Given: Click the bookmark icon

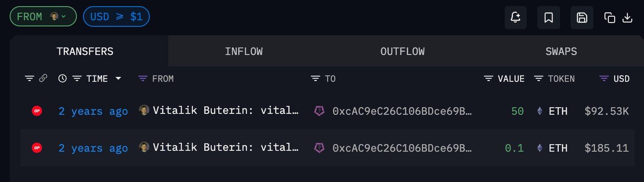Looking at the screenshot, I should pos(548,18).
